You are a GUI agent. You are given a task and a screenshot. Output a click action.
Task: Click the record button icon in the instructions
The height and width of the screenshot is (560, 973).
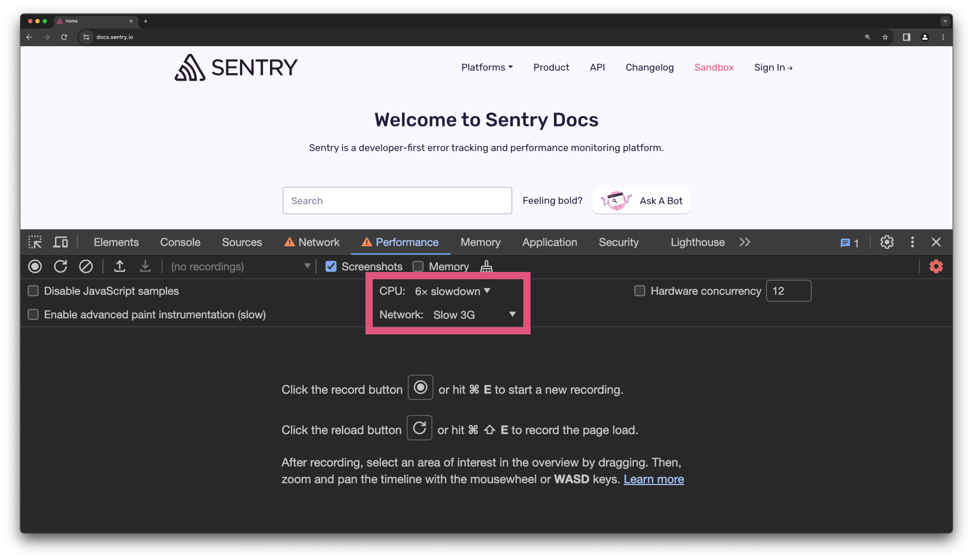[420, 387]
